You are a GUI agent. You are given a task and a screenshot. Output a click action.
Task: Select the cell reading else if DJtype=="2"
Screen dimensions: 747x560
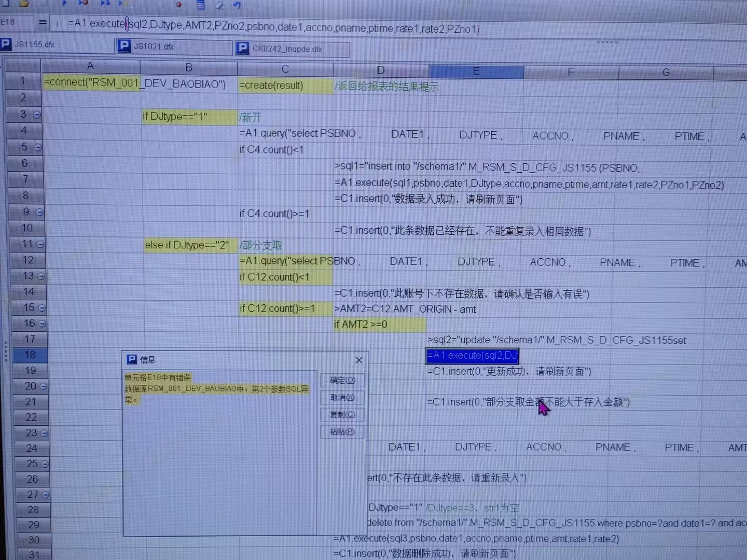point(190,245)
